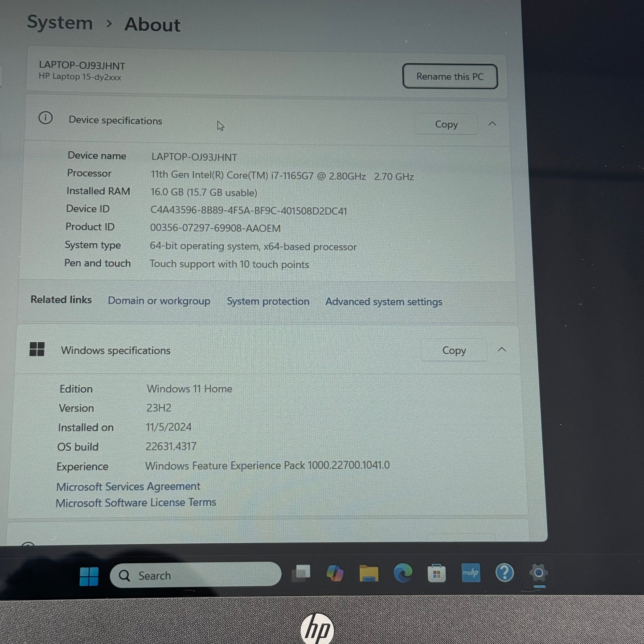Open the HP support question mark app

(x=505, y=573)
